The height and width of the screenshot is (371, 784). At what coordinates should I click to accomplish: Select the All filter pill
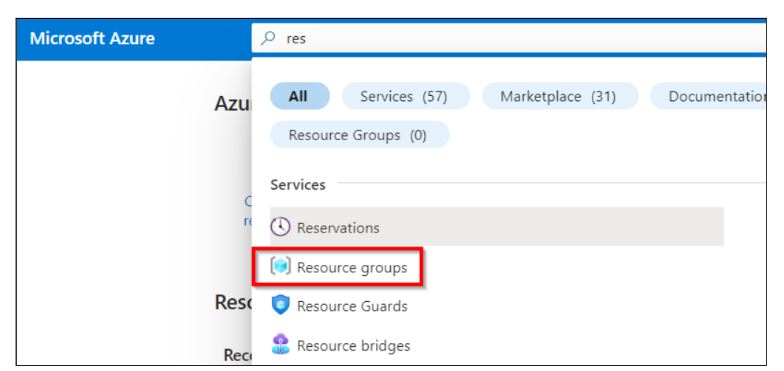coord(300,96)
